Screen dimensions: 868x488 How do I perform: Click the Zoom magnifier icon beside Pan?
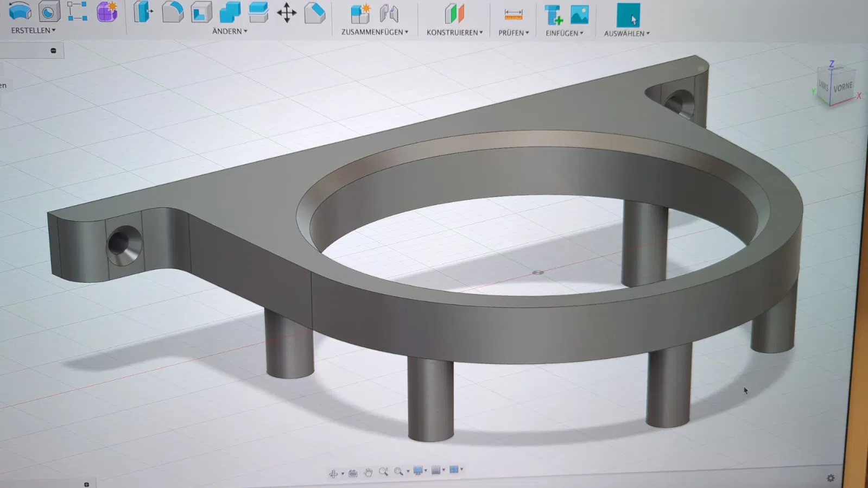(x=383, y=472)
